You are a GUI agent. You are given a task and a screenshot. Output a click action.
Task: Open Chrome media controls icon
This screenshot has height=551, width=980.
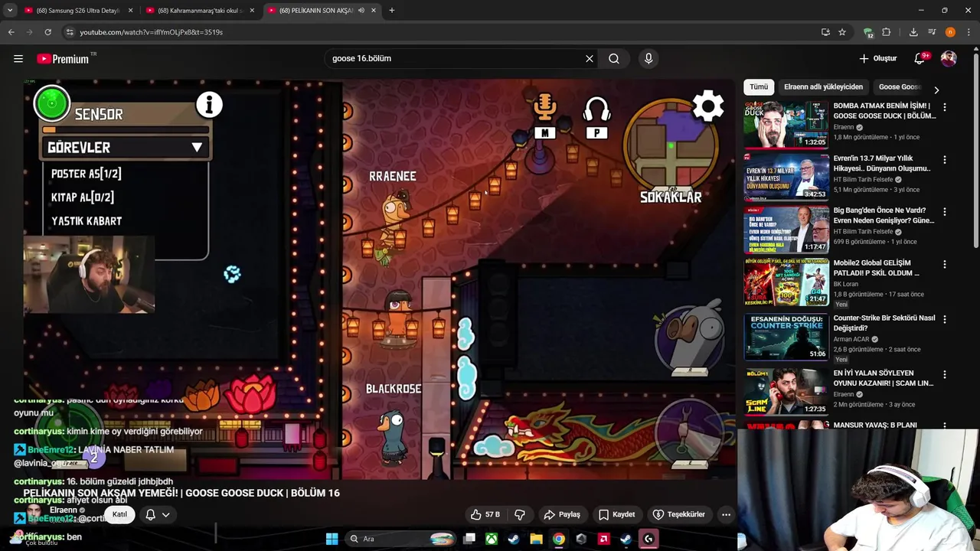pos(932,32)
